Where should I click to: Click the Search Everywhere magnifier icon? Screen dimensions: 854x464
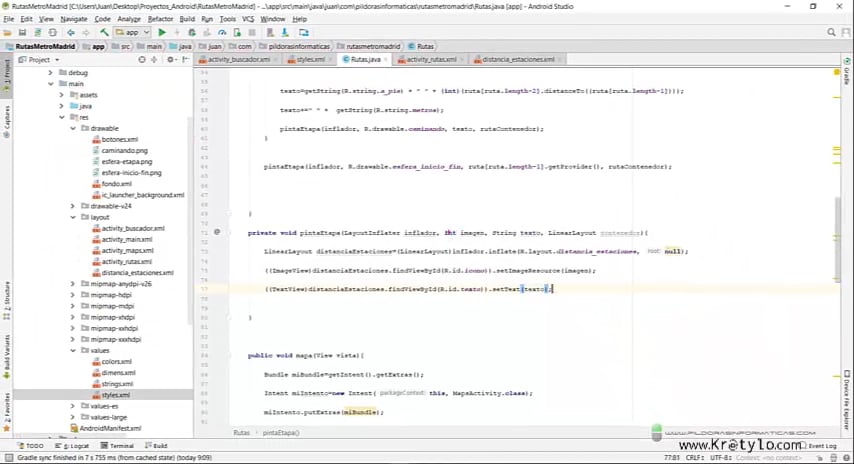pos(831,33)
